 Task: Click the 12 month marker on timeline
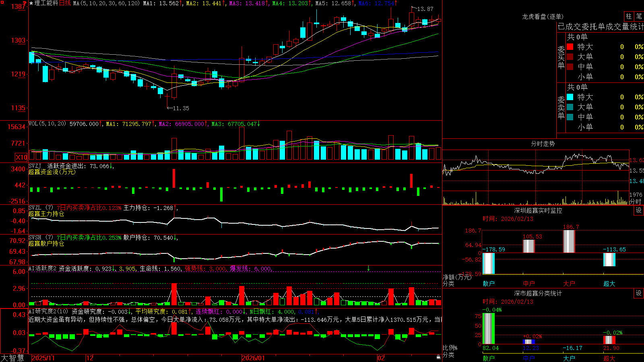coord(90,358)
